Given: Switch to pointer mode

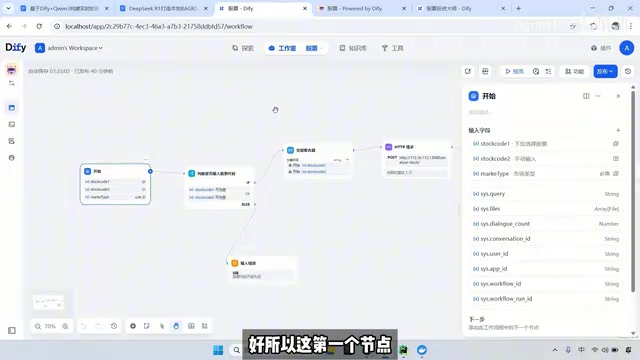Looking at the screenshot, I should click(162, 326).
